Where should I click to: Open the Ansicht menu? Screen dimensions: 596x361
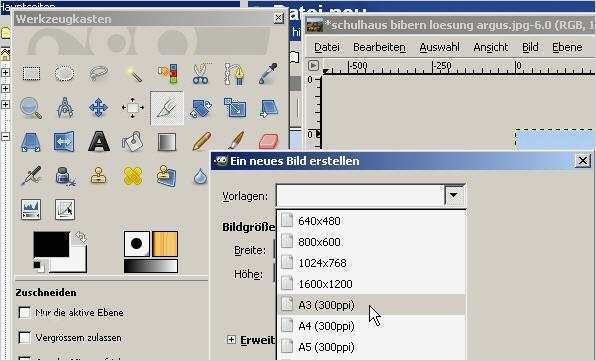tap(491, 47)
